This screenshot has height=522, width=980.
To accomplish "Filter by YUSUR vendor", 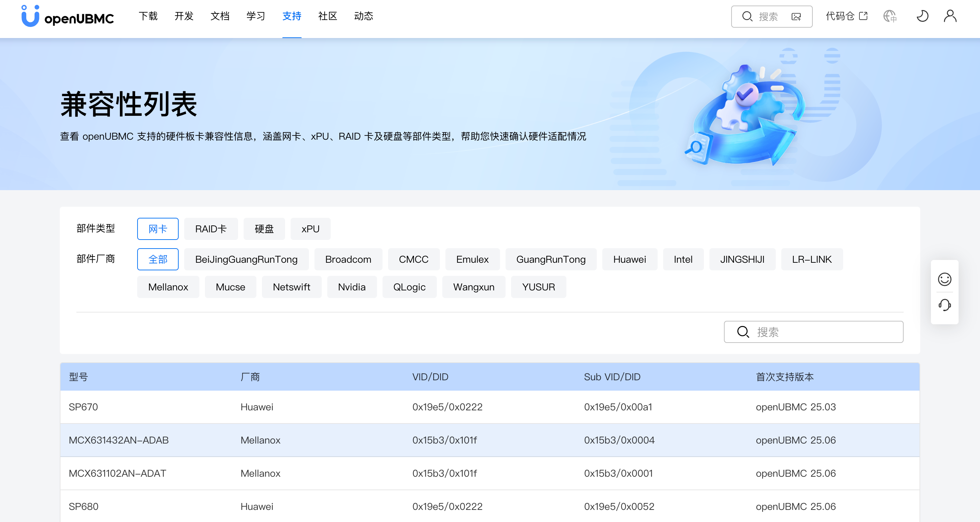I will 538,287.
